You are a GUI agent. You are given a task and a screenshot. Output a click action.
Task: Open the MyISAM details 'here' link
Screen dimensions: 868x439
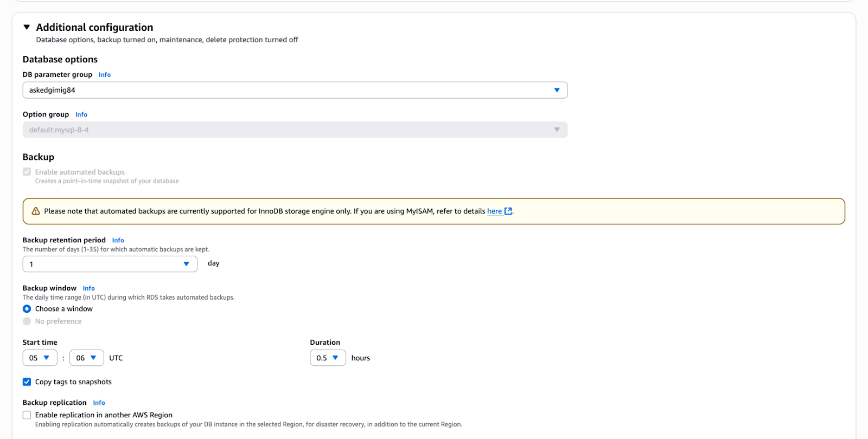coord(494,211)
